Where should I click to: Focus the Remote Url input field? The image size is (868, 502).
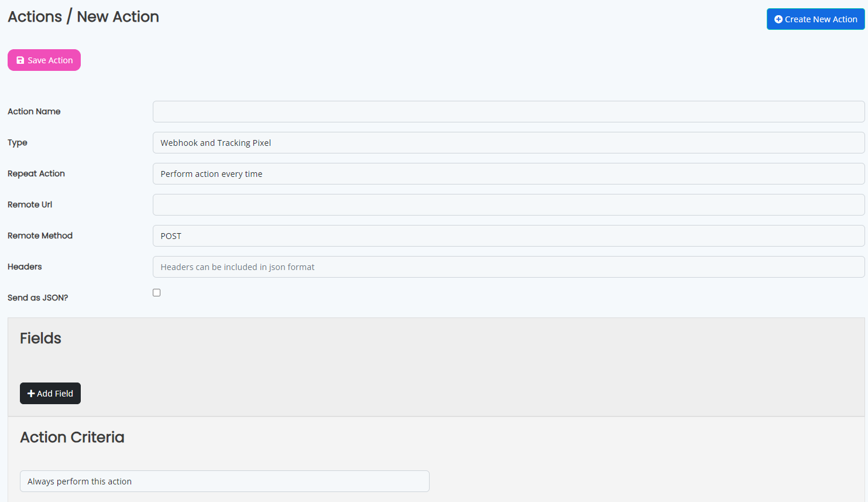(509, 204)
